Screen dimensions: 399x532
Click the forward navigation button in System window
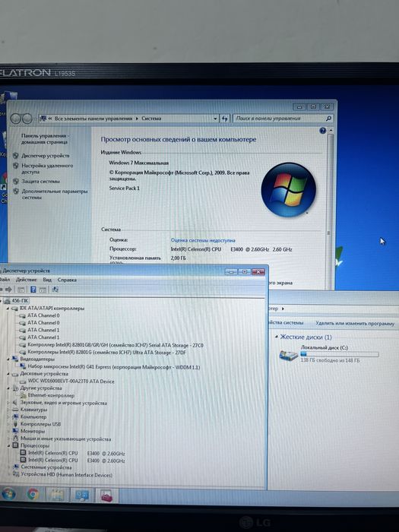[27, 119]
